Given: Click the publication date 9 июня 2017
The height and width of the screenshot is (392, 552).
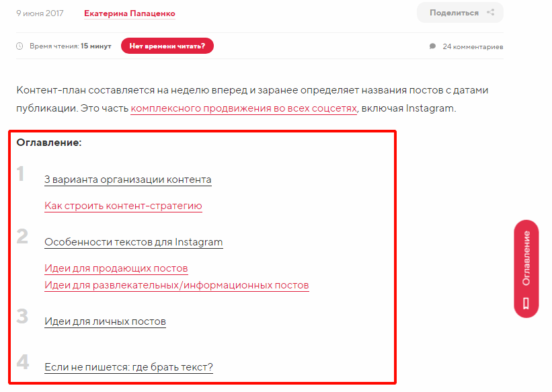Looking at the screenshot, I should click(40, 13).
